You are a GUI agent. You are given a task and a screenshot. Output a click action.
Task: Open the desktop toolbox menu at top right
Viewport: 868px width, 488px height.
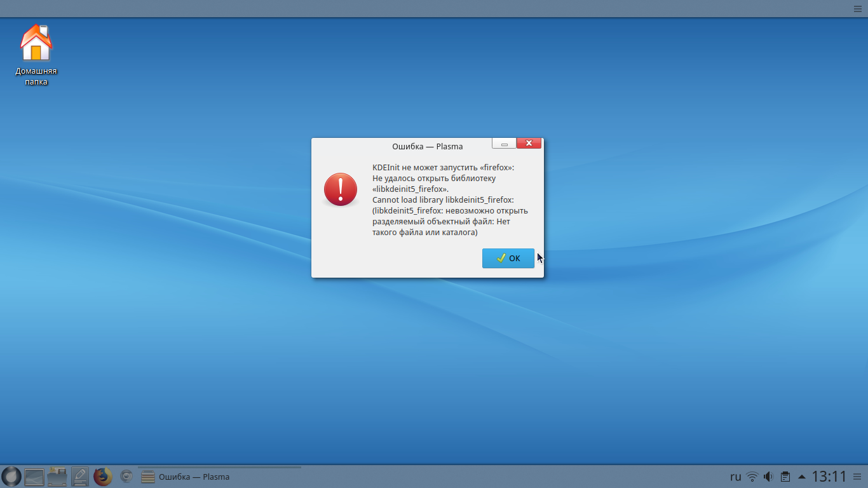858,9
